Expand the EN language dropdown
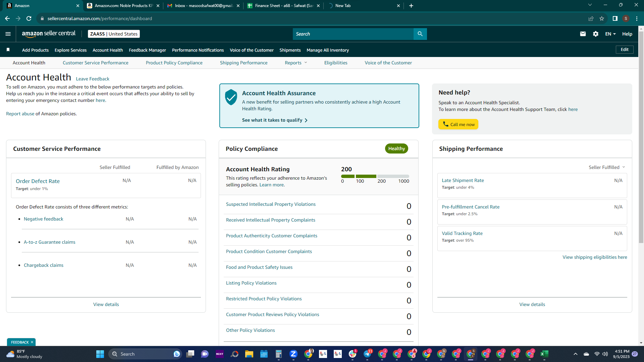The height and width of the screenshot is (362, 644). click(610, 34)
